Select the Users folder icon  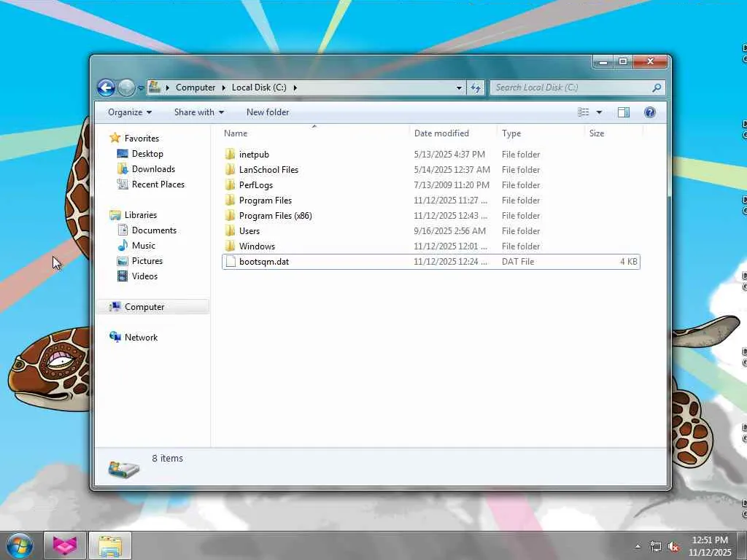tap(230, 231)
